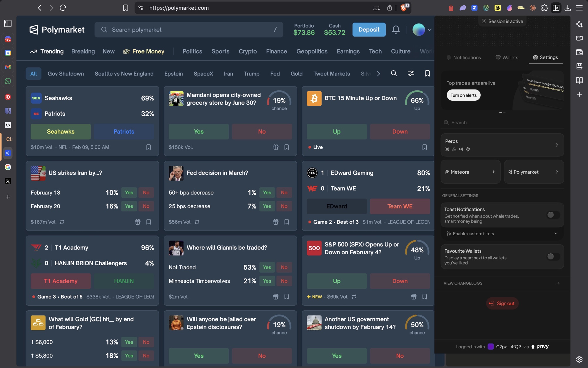The height and width of the screenshot is (368, 588).
Task: Open WhatsApp in browser sidebar
Action: 8,81
